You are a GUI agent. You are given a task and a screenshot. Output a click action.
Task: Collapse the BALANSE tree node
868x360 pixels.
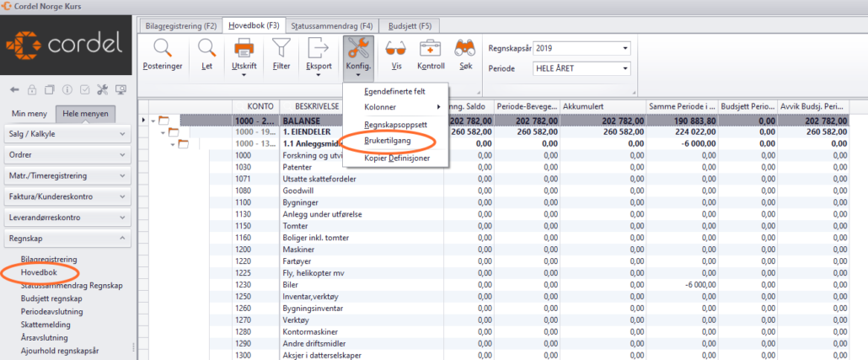click(x=153, y=121)
